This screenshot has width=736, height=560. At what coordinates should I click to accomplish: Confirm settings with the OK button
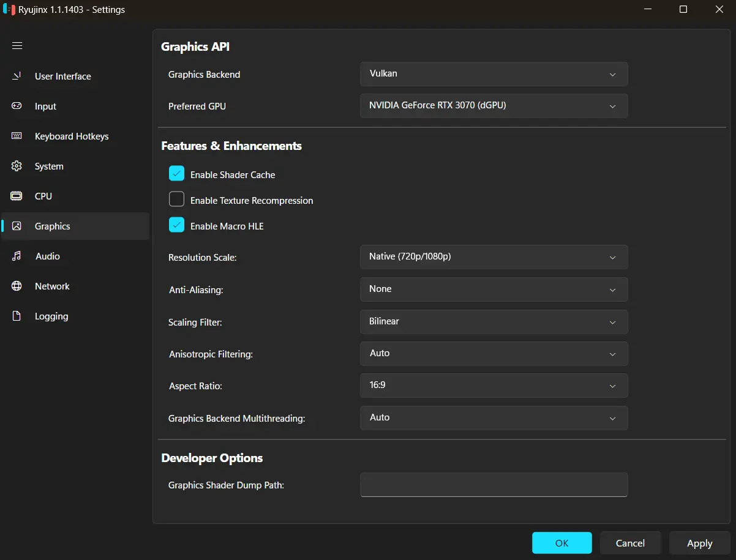coord(562,543)
